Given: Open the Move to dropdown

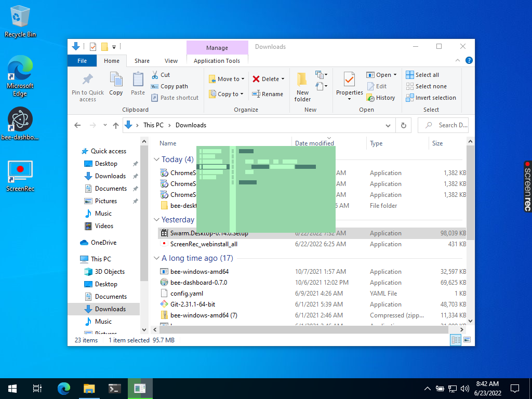Looking at the screenshot, I should tap(227, 78).
